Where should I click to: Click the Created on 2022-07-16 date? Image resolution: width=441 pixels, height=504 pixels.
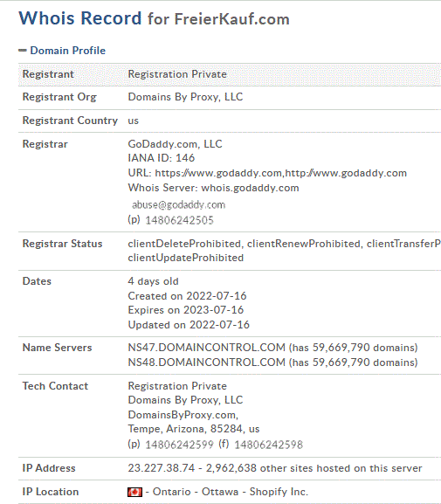(x=187, y=296)
